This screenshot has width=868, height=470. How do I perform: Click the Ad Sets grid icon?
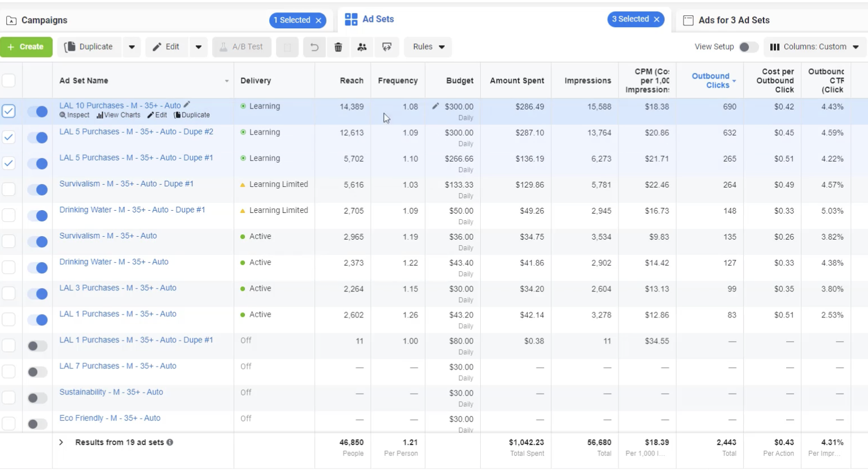tap(351, 19)
